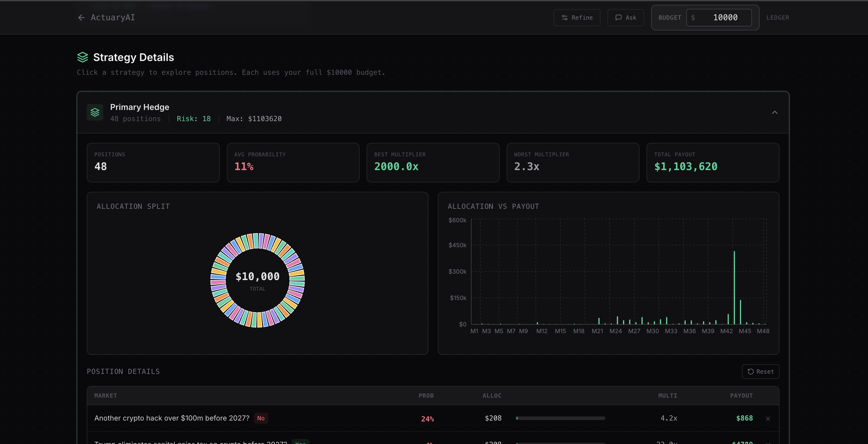Viewport: 868px width, 444px height.
Task: Click the ActuaryAI title link
Action: (113, 18)
